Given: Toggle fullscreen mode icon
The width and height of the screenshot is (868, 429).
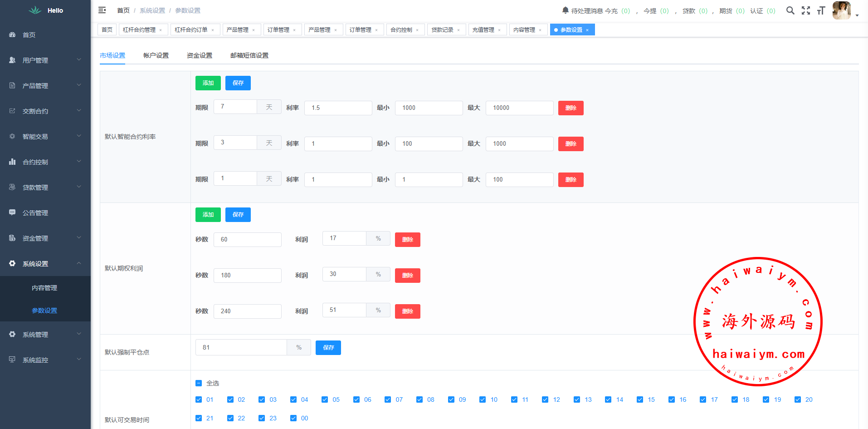Looking at the screenshot, I should [x=806, y=10].
